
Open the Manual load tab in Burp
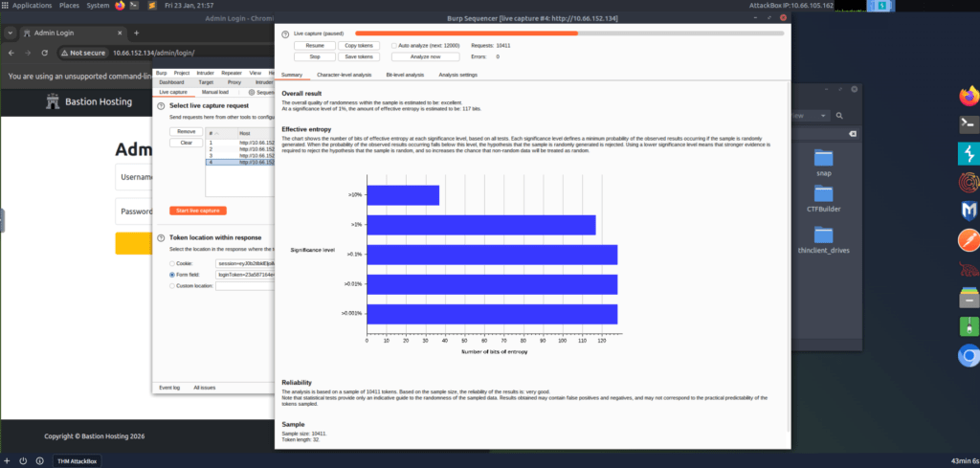(215, 92)
